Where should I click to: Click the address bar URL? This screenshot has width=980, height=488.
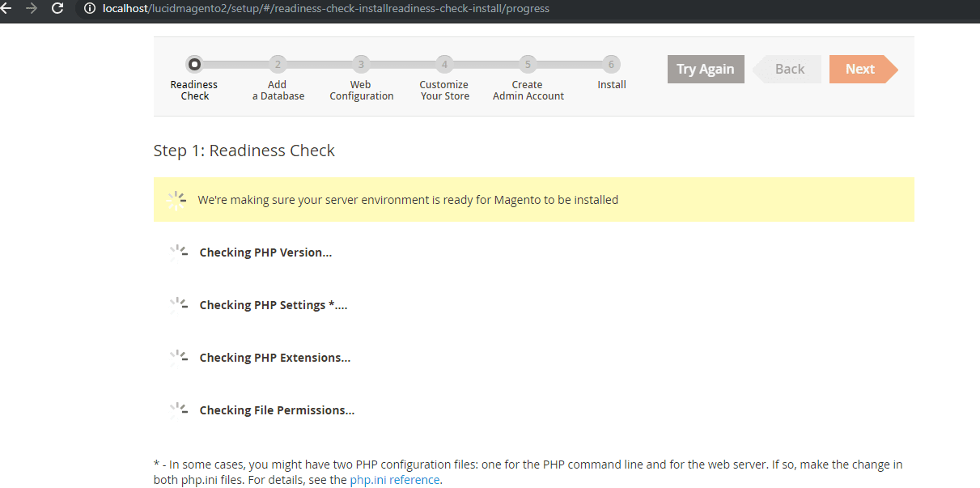(326, 9)
